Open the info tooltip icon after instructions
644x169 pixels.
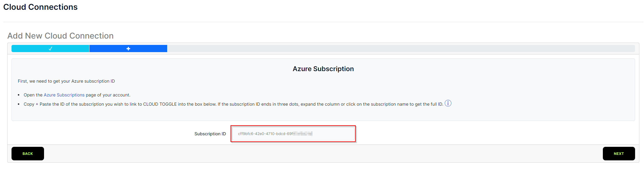coord(448,103)
